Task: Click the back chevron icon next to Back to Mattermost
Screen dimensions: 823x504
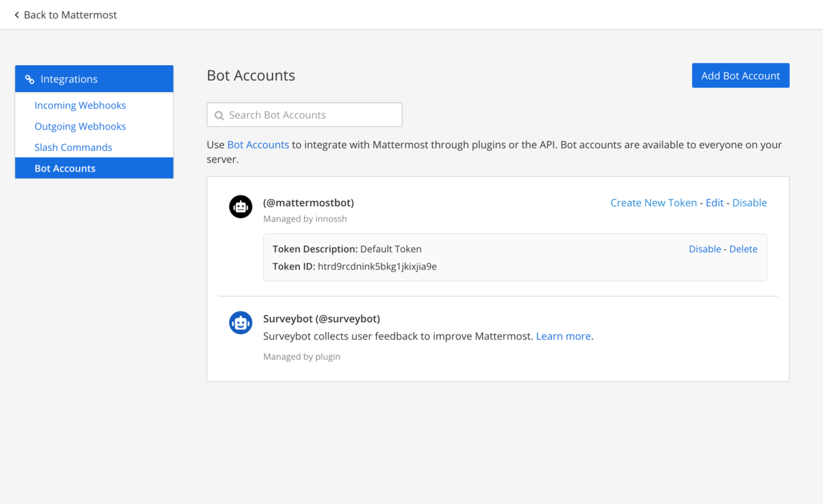Action: pos(17,15)
